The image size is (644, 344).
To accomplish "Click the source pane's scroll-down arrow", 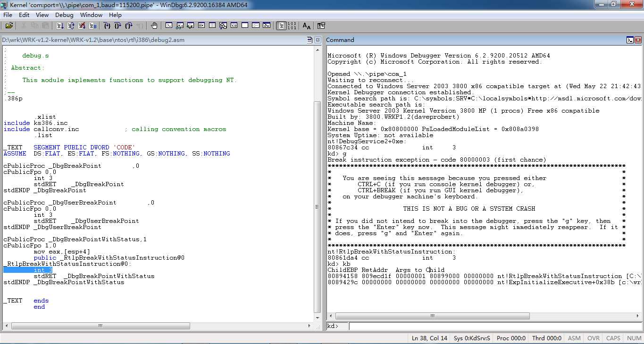I will [318, 318].
